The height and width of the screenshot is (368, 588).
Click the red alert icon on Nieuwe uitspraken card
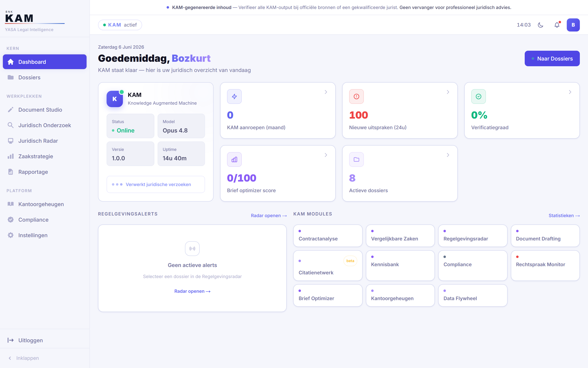pyautogui.click(x=356, y=97)
